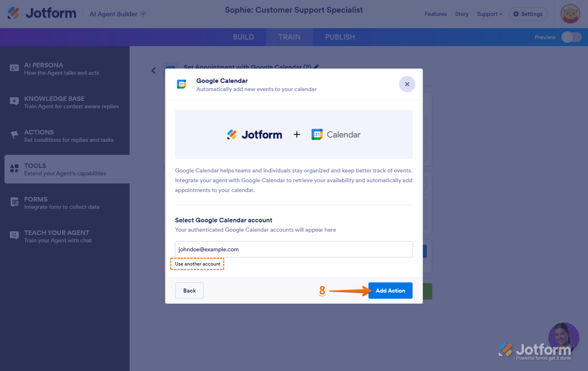
Task: Switch to the PUBLISH tab
Action: [x=340, y=37]
